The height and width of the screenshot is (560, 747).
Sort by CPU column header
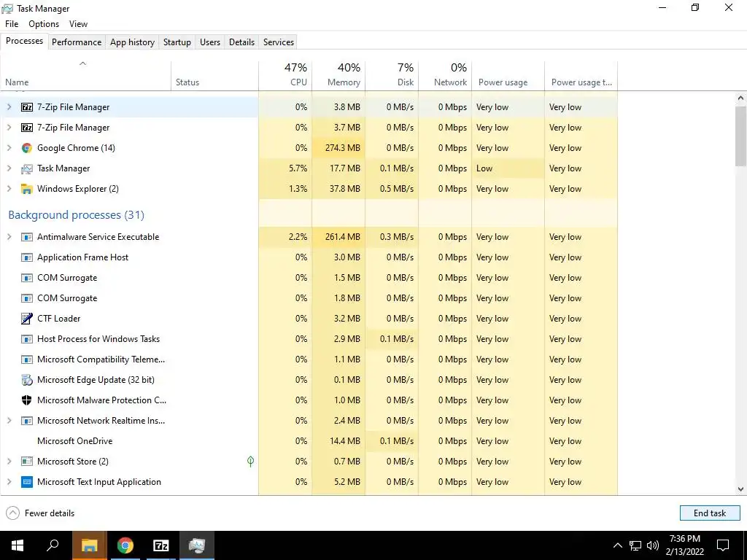tap(285, 75)
